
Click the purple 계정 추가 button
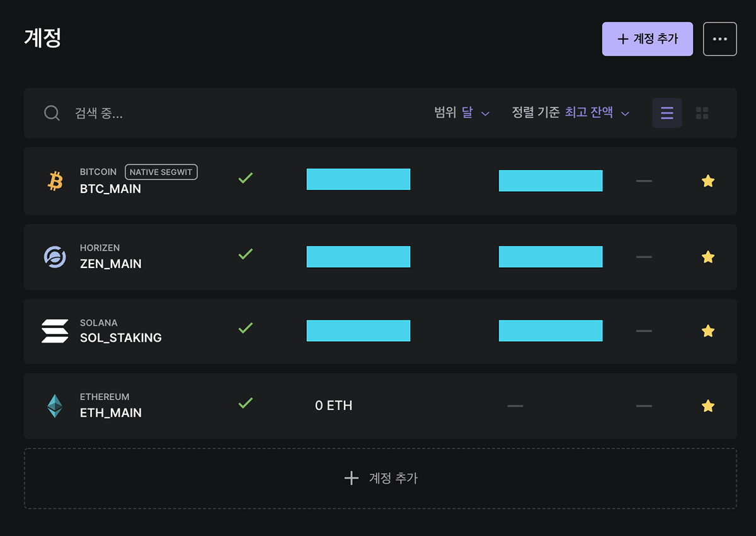coord(648,39)
